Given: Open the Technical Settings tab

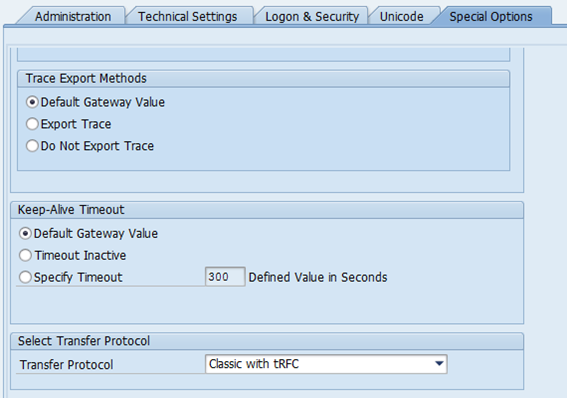Looking at the screenshot, I should pyautogui.click(x=187, y=17).
